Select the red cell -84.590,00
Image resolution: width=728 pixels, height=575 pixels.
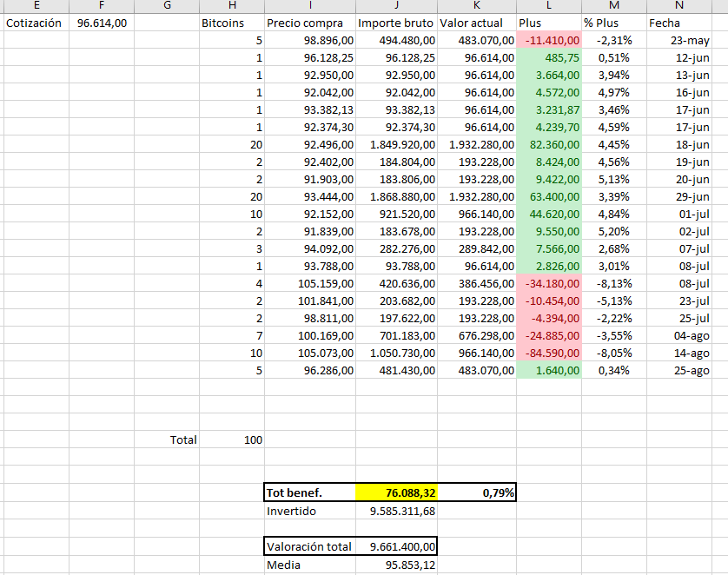(x=549, y=354)
